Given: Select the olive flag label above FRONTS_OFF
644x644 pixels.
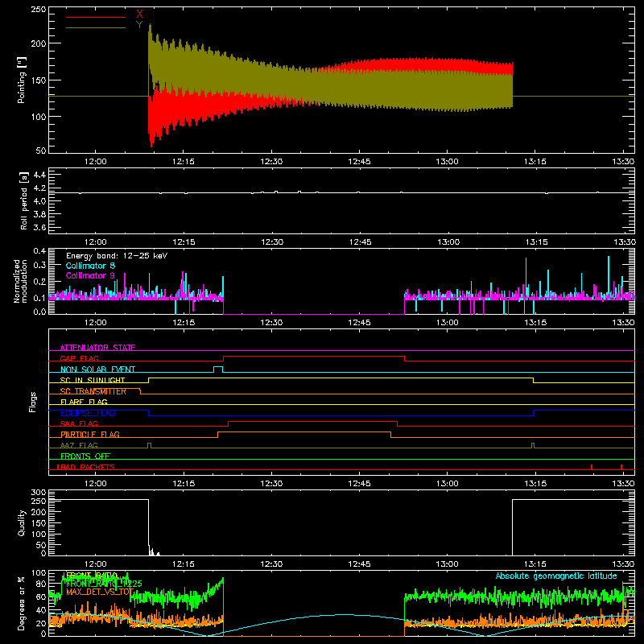Looking at the screenshot, I should 79,445.
